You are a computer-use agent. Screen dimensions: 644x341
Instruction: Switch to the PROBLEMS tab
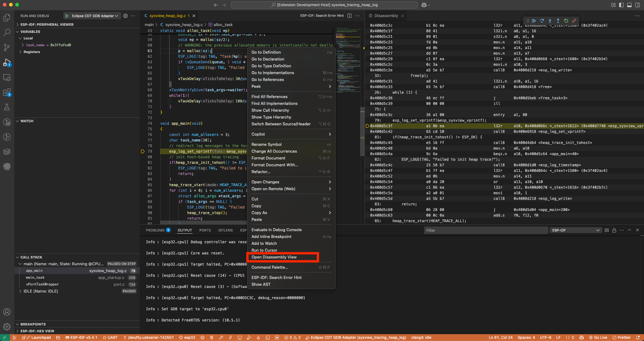(155, 230)
